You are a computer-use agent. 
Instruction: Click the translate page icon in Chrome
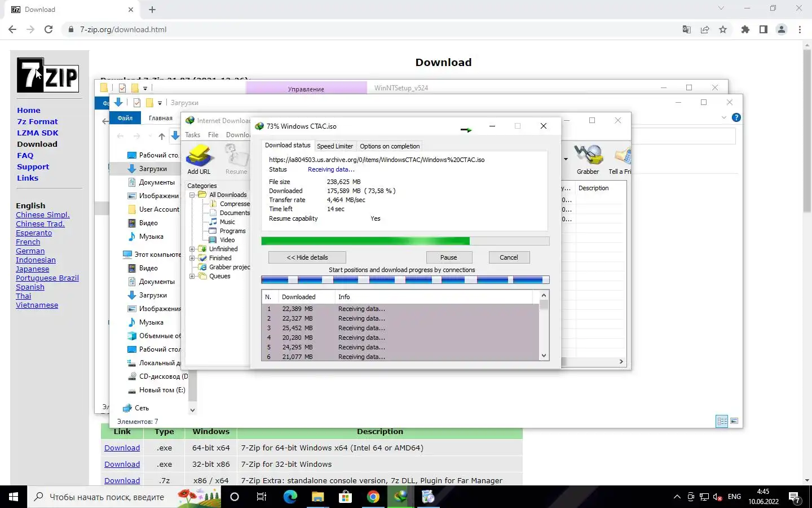coord(687,29)
